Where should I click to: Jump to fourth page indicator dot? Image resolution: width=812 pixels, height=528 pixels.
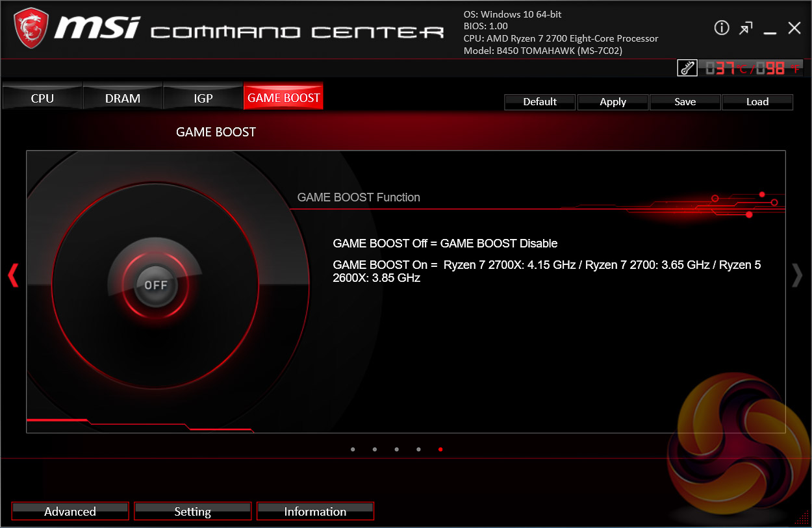coord(418,449)
